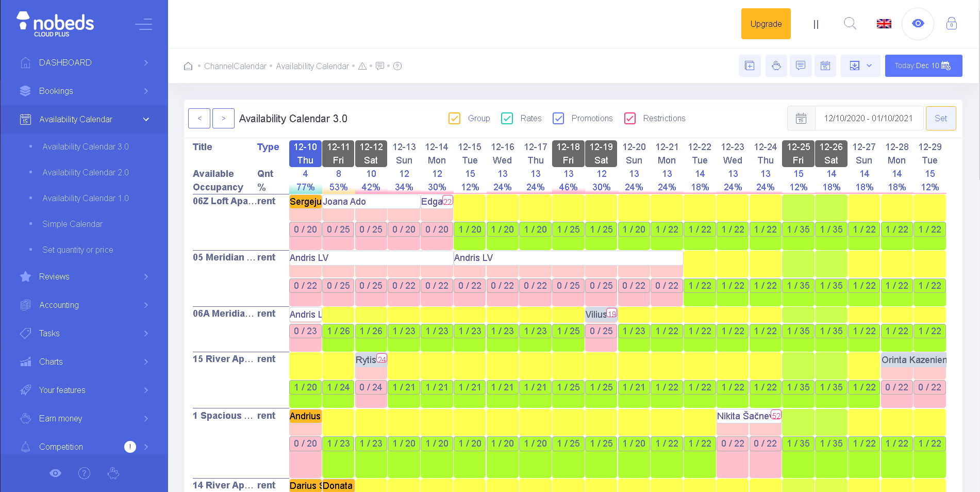Click the search magnifier icon
Screen dimensions: 980x492
[x=850, y=24]
